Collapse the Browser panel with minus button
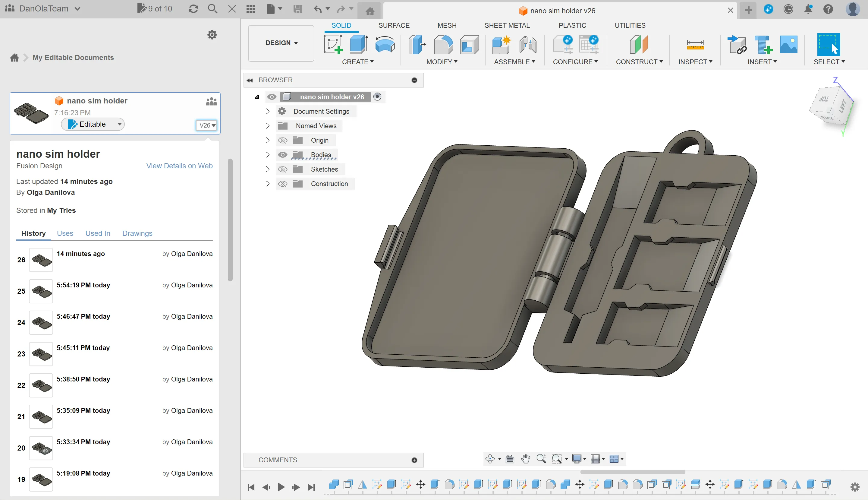Screen dimensions: 868x500 click(x=414, y=80)
